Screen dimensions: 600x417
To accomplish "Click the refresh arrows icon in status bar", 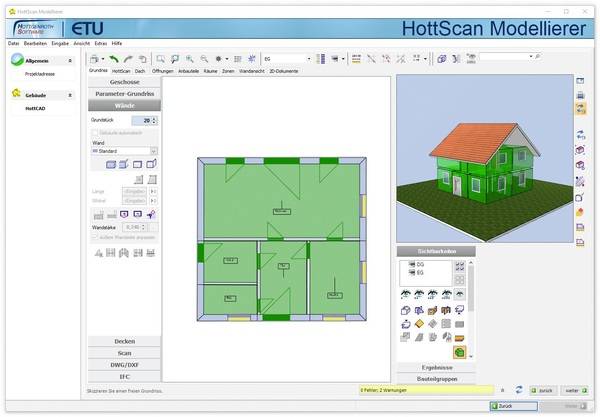I will 518,389.
